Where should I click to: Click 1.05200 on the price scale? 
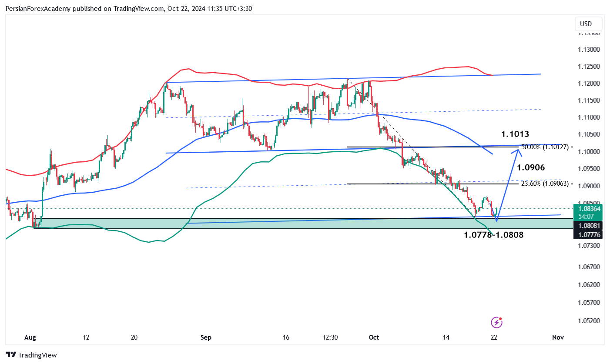point(590,321)
